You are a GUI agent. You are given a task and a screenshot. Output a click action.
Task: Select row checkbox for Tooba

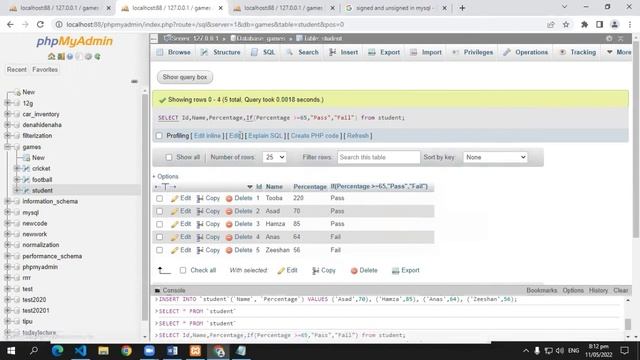point(160,198)
